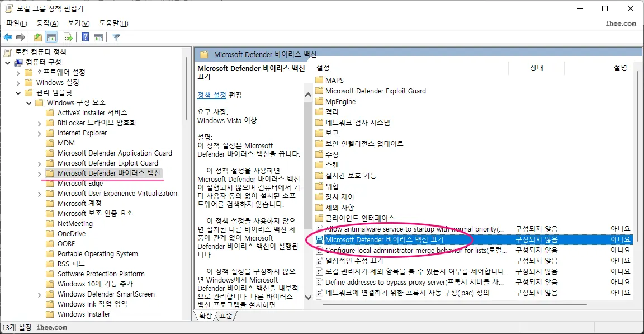Click the 스캔 folder icon

320,165
